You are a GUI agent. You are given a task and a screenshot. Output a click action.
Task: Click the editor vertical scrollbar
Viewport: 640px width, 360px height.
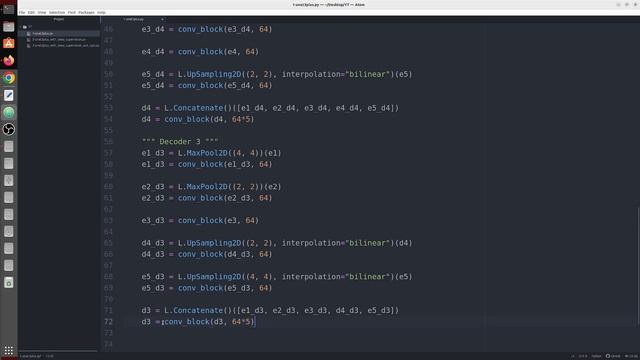click(x=638, y=265)
